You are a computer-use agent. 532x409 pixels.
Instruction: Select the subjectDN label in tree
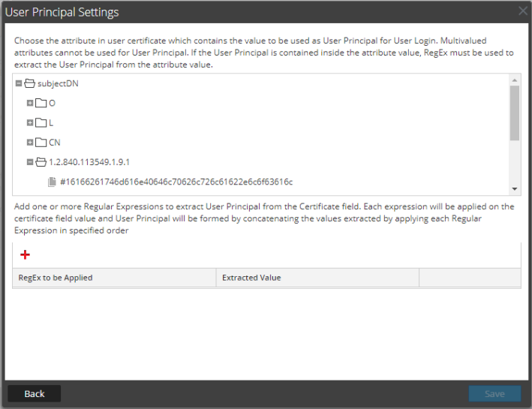coord(58,83)
